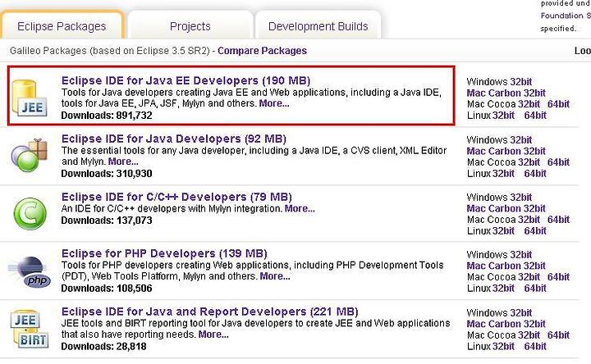The height and width of the screenshot is (364, 591).
Task: Open Eclipse IDE for C/C++ Developers link
Action: pos(176,197)
